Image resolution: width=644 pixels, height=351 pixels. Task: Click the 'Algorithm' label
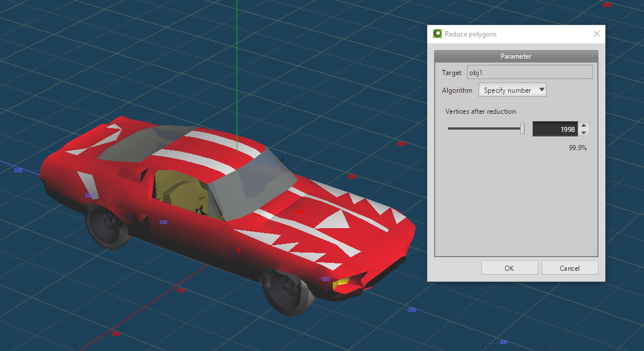point(457,90)
